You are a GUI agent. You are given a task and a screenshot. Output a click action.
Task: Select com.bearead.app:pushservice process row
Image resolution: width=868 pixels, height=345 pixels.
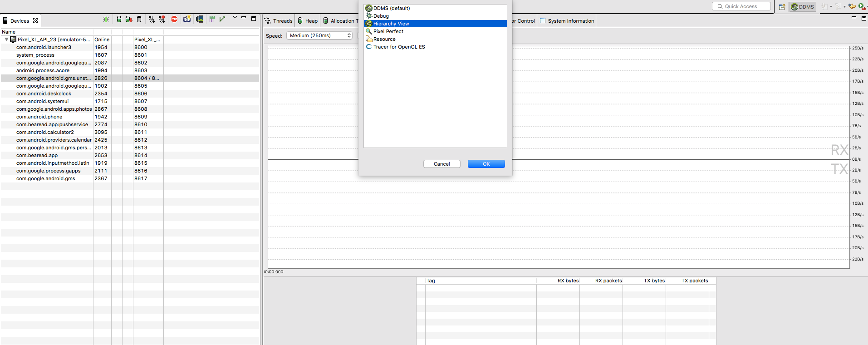coord(130,124)
